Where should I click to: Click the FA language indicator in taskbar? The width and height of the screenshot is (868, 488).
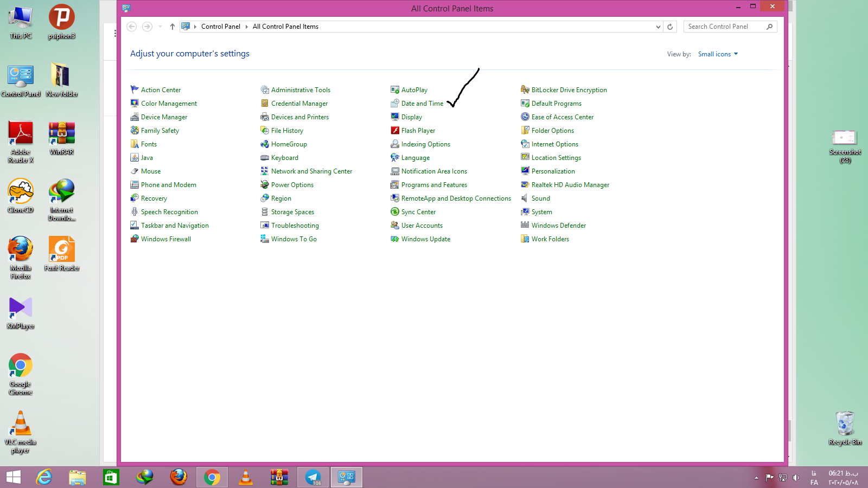814,478
